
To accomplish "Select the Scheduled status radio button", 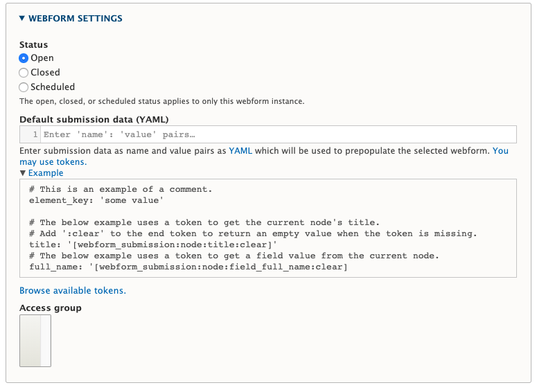I will coord(24,87).
